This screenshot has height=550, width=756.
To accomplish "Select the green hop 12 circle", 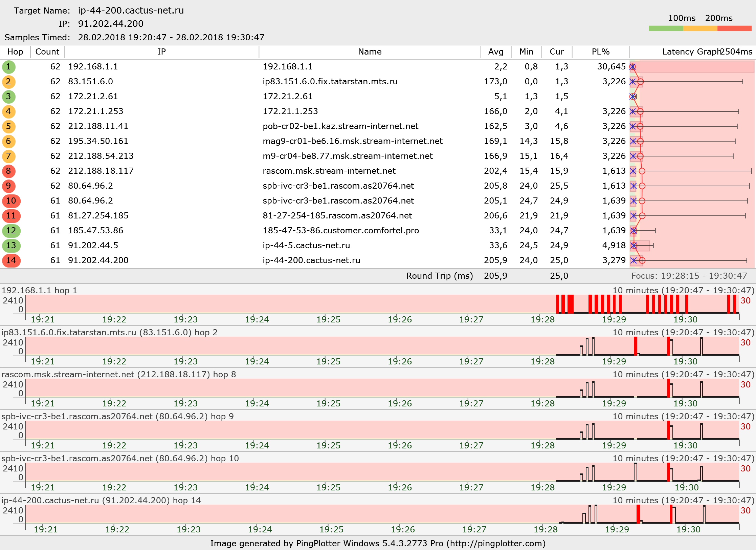I will click(11, 231).
